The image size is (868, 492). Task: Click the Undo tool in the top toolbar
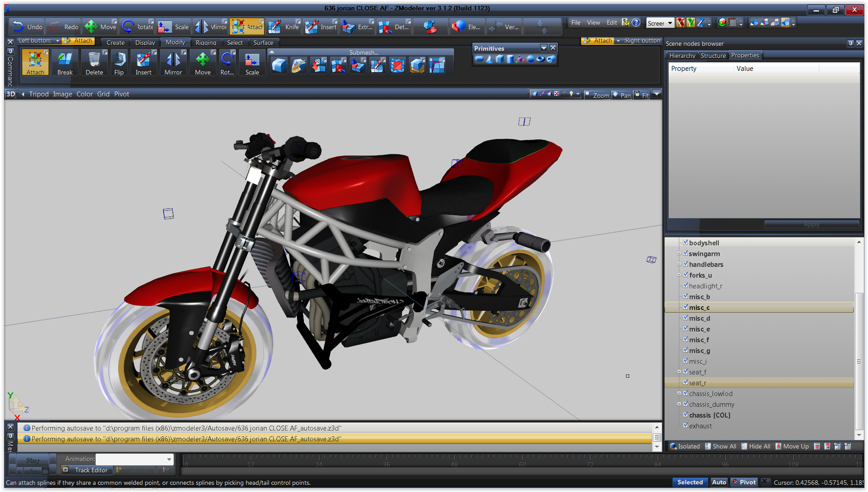27,27
